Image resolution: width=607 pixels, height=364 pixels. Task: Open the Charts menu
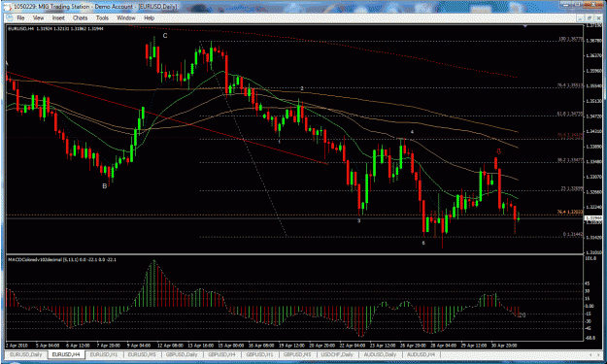click(x=81, y=17)
